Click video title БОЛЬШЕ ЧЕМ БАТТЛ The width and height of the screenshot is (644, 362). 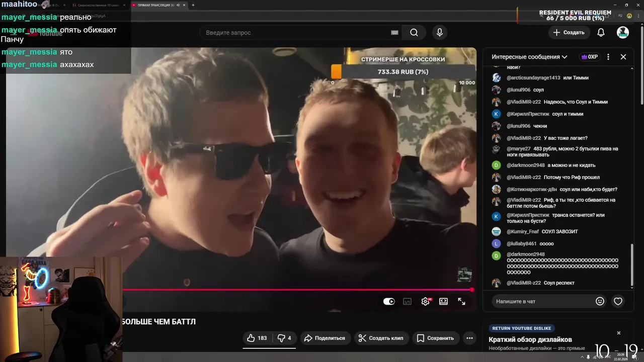158,322
